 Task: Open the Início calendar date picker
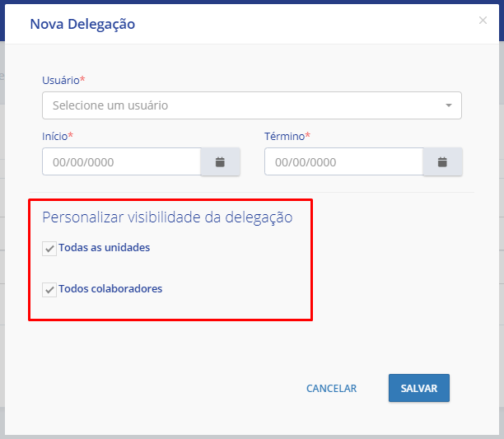pyautogui.click(x=220, y=162)
